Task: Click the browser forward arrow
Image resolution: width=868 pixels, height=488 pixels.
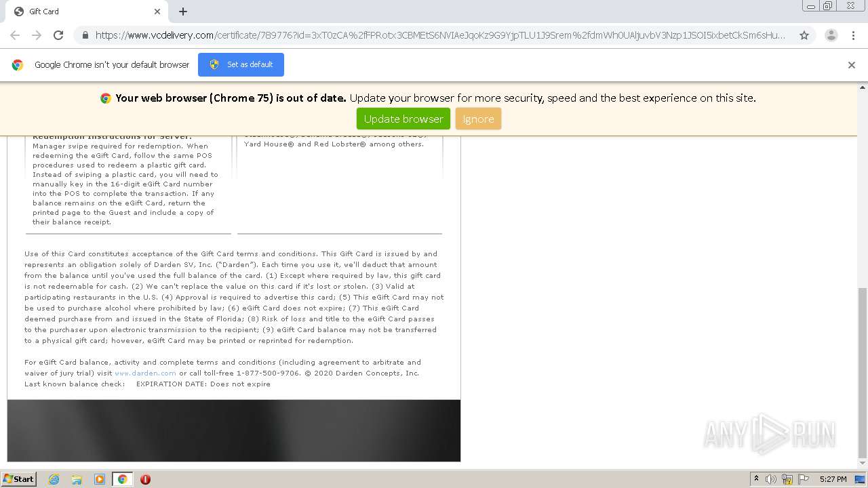Action: [37, 35]
